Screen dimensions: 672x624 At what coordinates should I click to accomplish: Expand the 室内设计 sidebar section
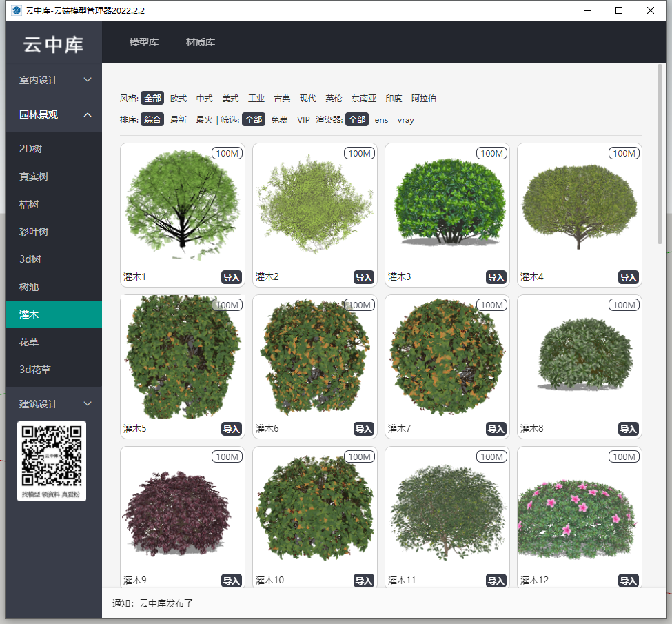[54, 80]
